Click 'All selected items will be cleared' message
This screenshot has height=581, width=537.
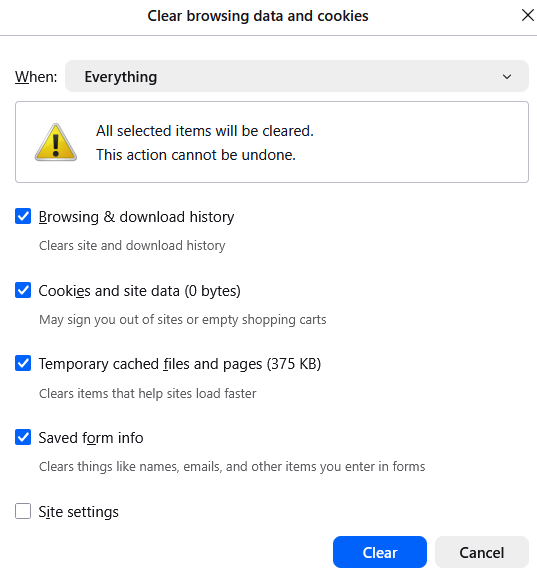tap(205, 131)
